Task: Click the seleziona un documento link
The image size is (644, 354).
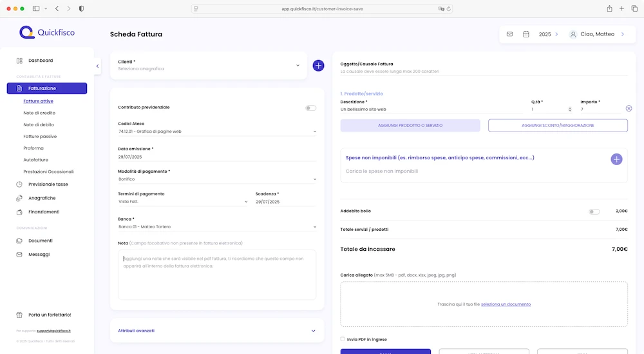Action: [506, 304]
